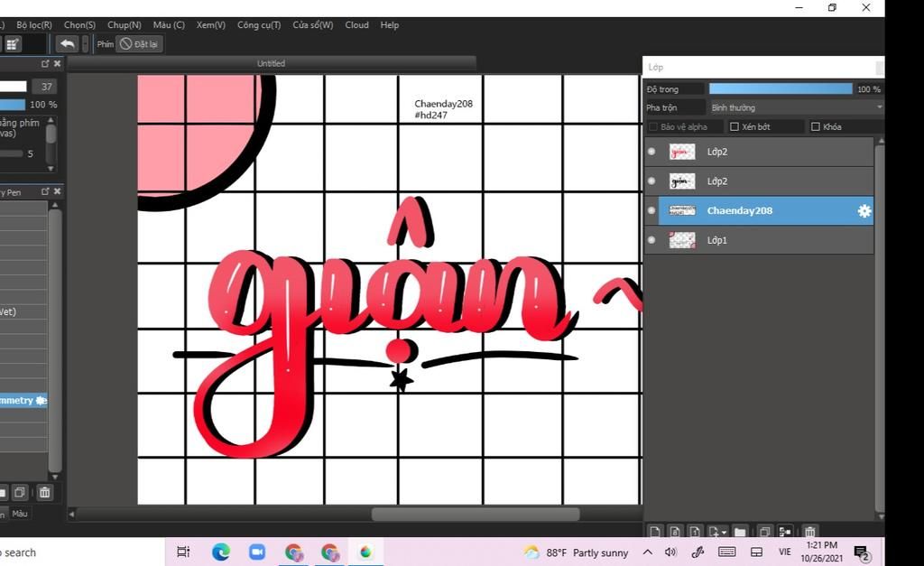Open the touch keyboard tray icon

(x=726, y=552)
